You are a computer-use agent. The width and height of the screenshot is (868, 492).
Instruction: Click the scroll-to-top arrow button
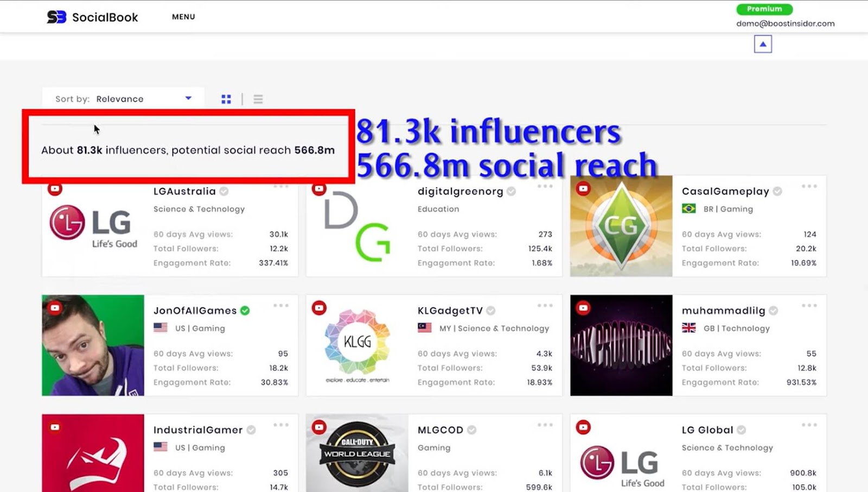763,44
